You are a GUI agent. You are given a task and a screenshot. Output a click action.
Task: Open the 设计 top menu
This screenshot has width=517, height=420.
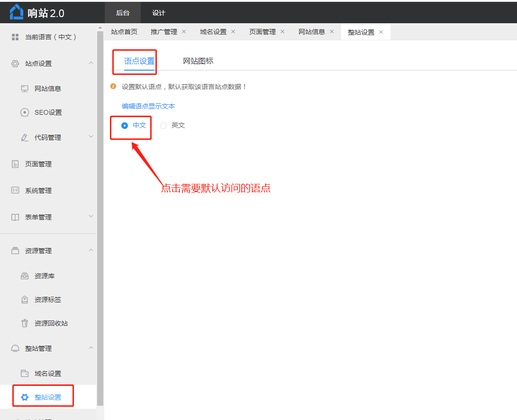(x=159, y=13)
